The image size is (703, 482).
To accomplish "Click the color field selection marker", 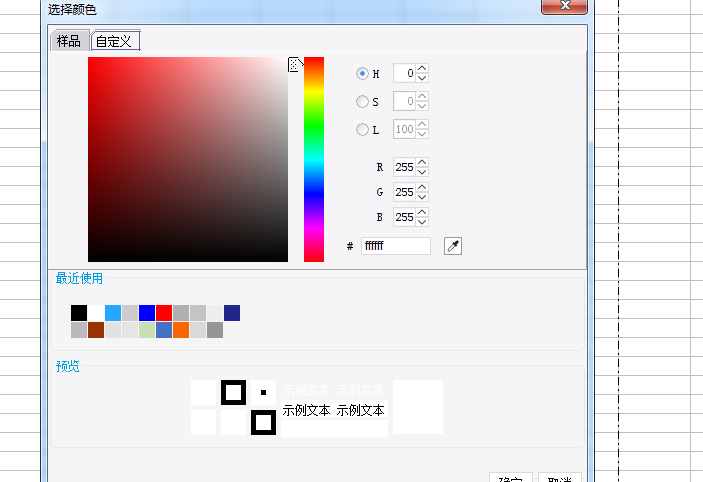I will [294, 65].
